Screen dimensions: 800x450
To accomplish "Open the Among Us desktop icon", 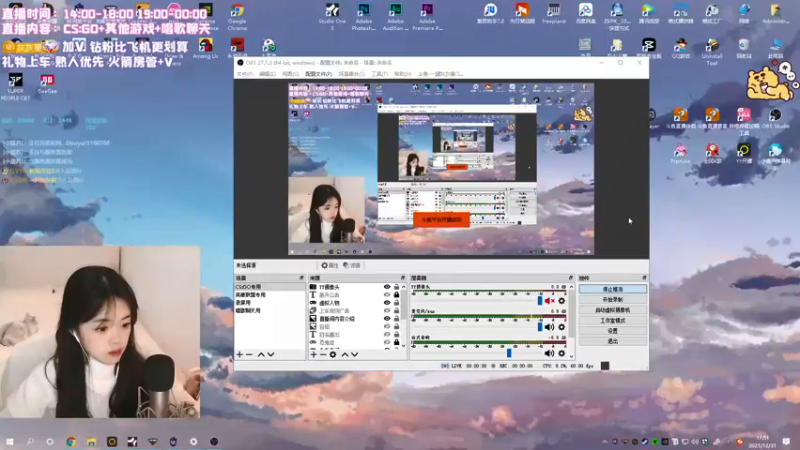I will pyautogui.click(x=206, y=48).
